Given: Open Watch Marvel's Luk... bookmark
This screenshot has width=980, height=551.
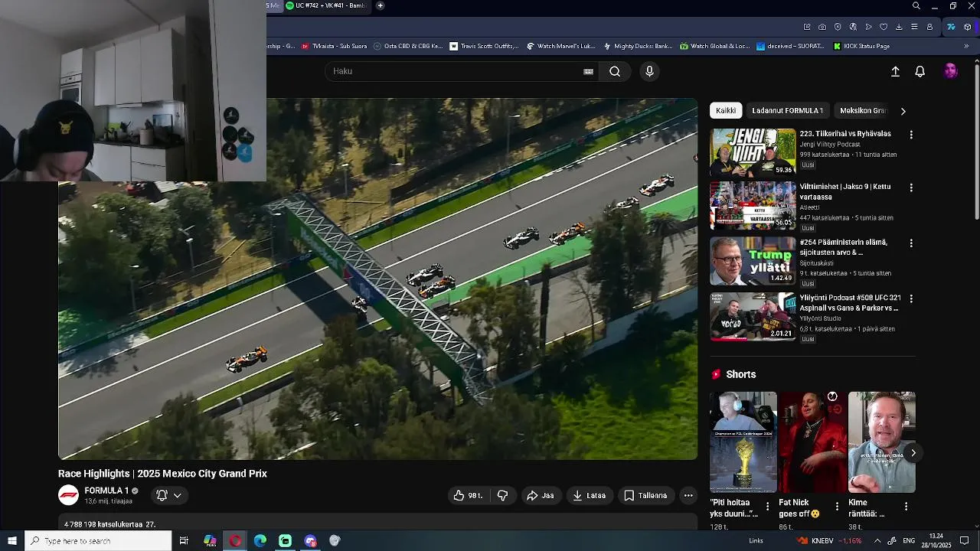Looking at the screenshot, I should click(560, 46).
